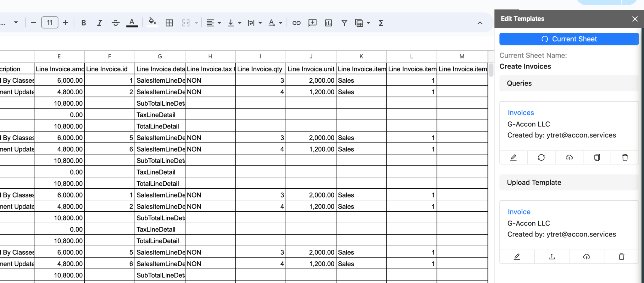This screenshot has width=644, height=283.
Task: Decrease the font size
Action: (x=34, y=23)
